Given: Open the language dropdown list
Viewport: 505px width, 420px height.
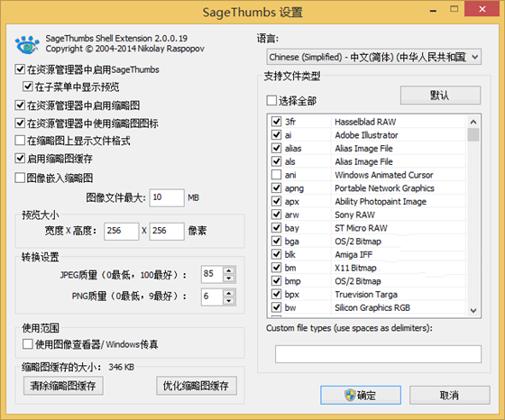Looking at the screenshot, I should [374, 57].
